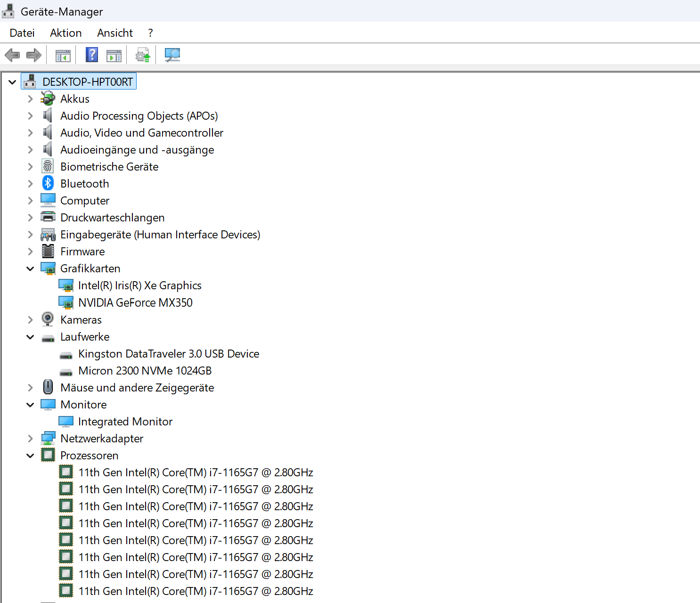700x603 pixels.
Task: Collapse the DESKTOP-HPT00RT root node
Action: [x=12, y=82]
